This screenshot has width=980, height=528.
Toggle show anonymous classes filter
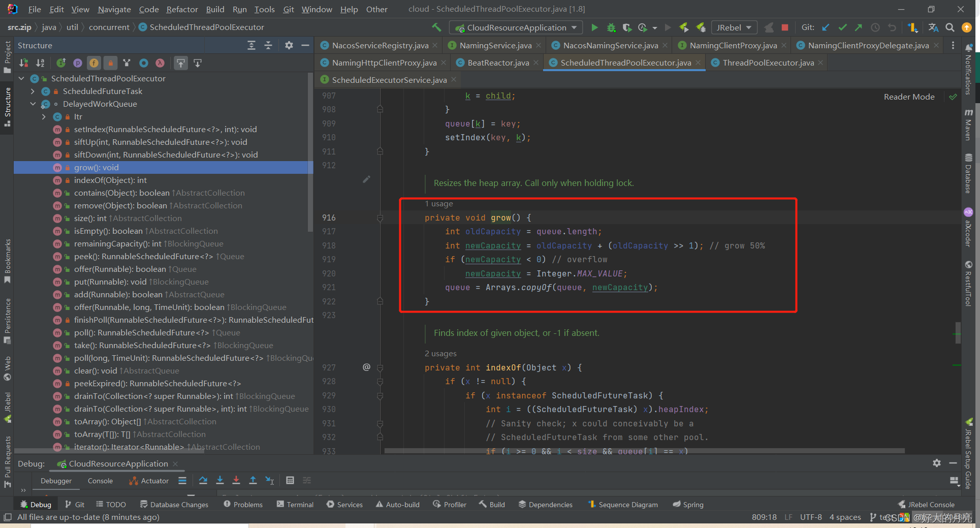point(144,63)
